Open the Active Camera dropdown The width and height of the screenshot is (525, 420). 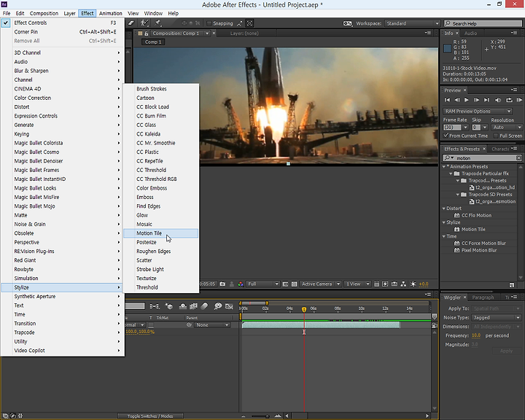tap(321, 284)
